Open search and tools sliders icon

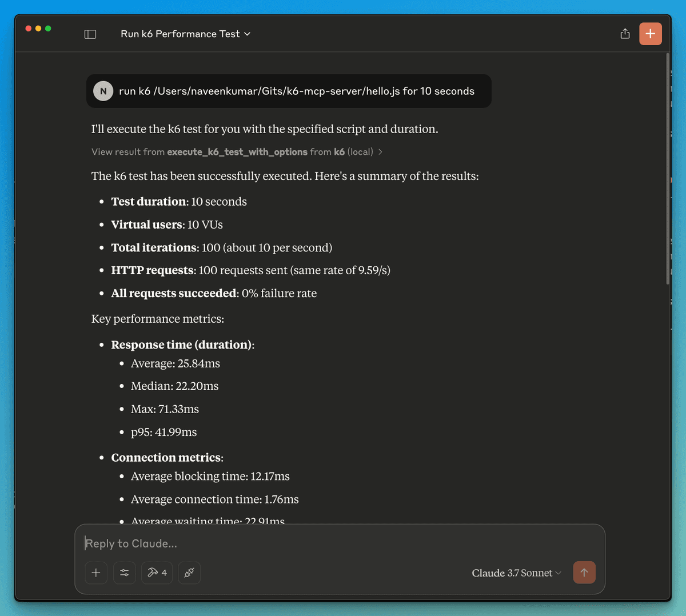pos(125,573)
